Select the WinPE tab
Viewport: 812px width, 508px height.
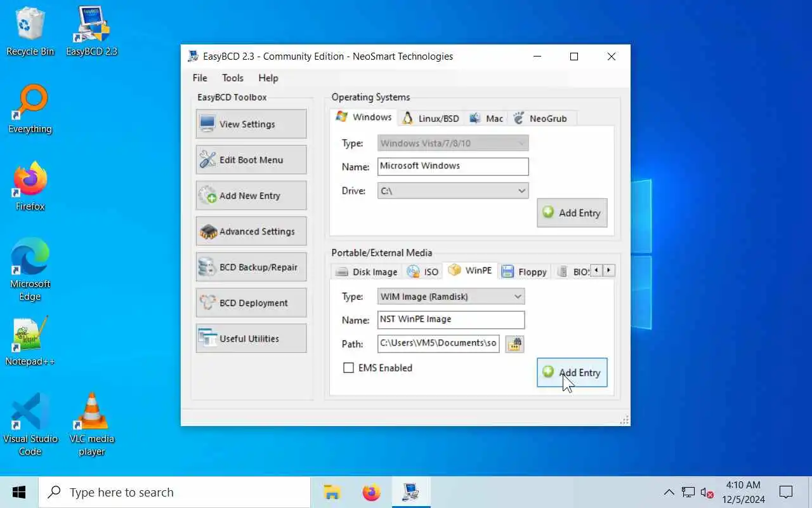pos(470,270)
